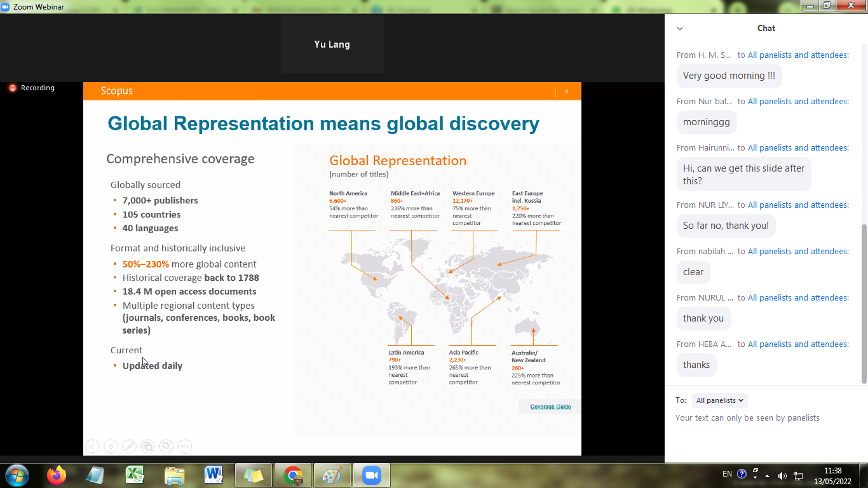Click the Scopus header on the slide

point(117,91)
